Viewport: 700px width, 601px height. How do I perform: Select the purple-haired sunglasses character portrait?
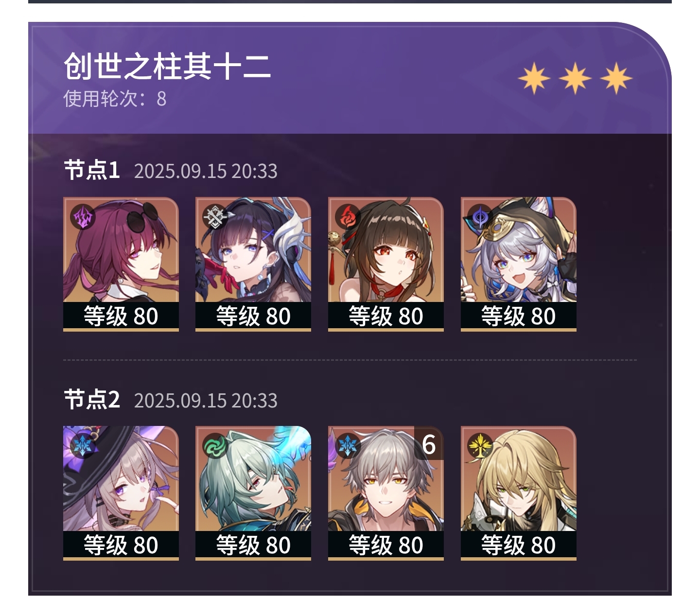coord(121,264)
